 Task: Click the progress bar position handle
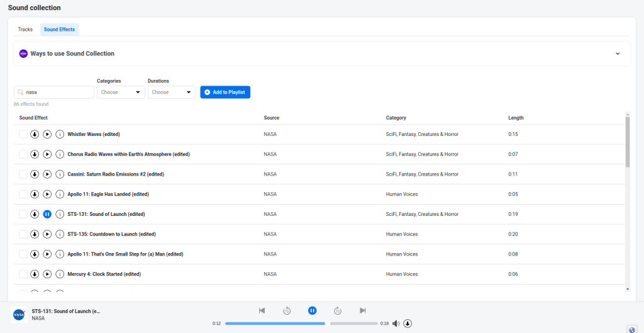pos(327,324)
